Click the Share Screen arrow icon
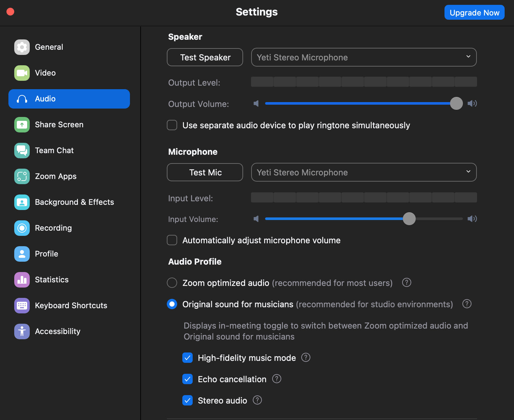This screenshot has width=514, height=420. point(22,125)
